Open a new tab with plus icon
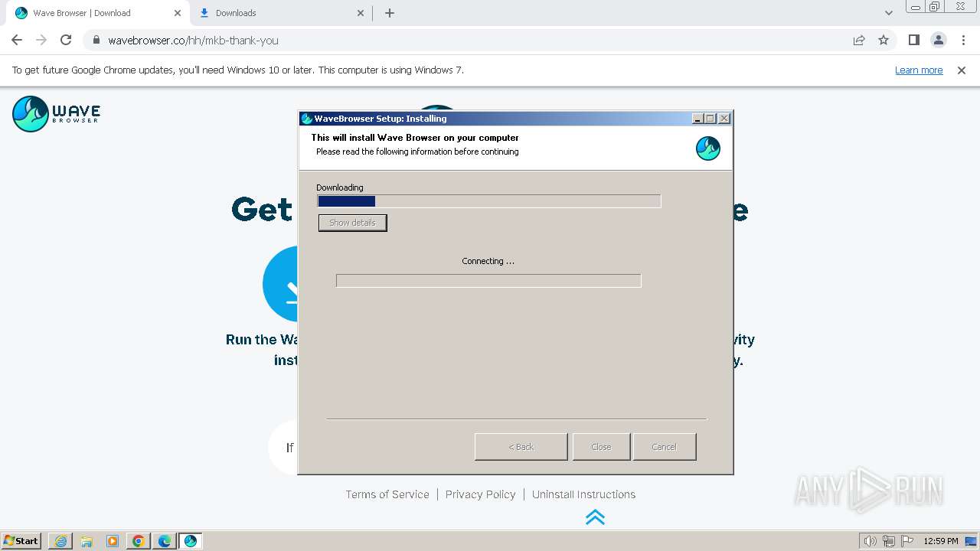This screenshot has height=551, width=980. [389, 13]
